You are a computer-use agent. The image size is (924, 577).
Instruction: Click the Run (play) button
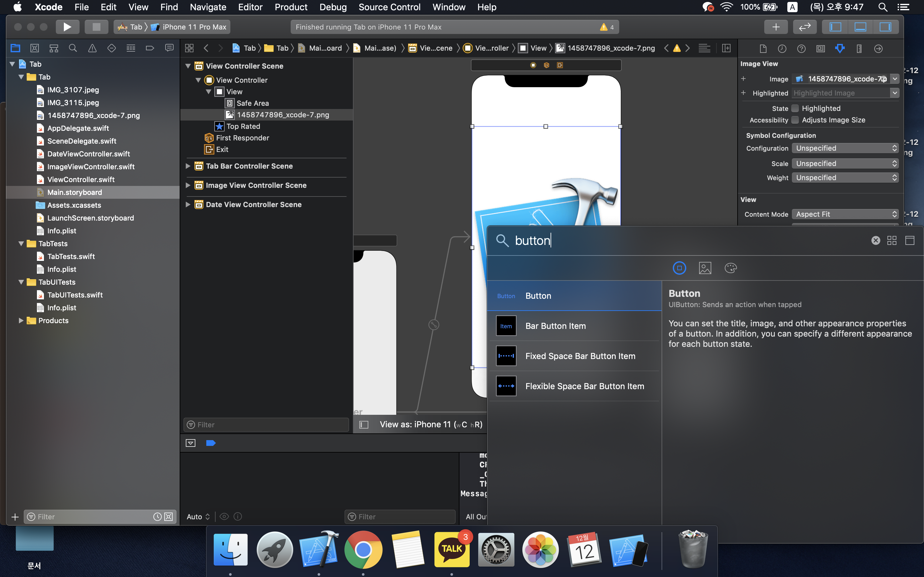click(67, 27)
